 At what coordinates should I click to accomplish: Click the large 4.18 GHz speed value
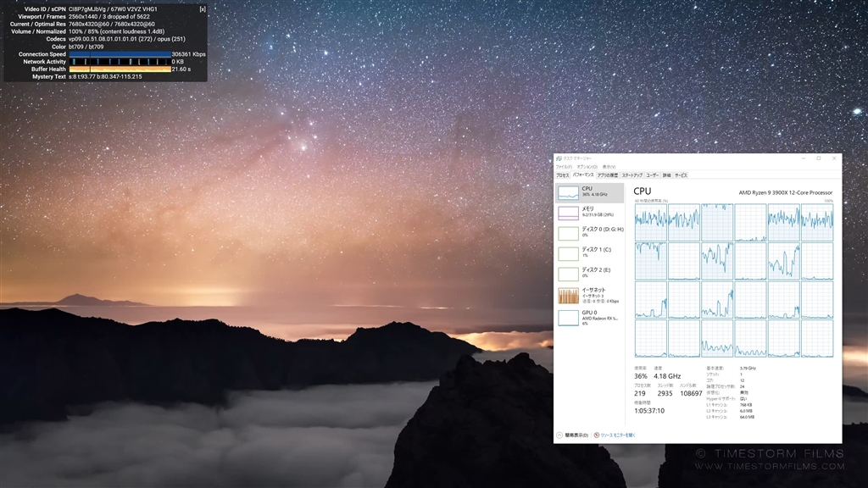click(x=667, y=376)
